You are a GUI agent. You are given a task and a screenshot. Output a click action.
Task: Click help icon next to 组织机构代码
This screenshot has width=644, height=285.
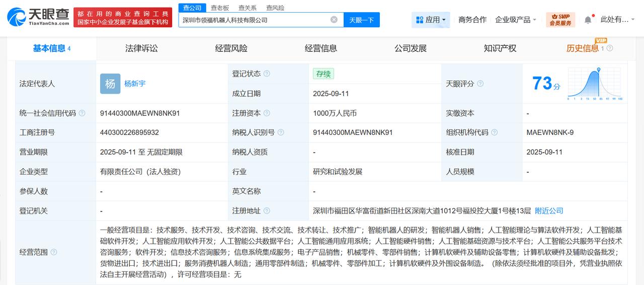coord(494,132)
